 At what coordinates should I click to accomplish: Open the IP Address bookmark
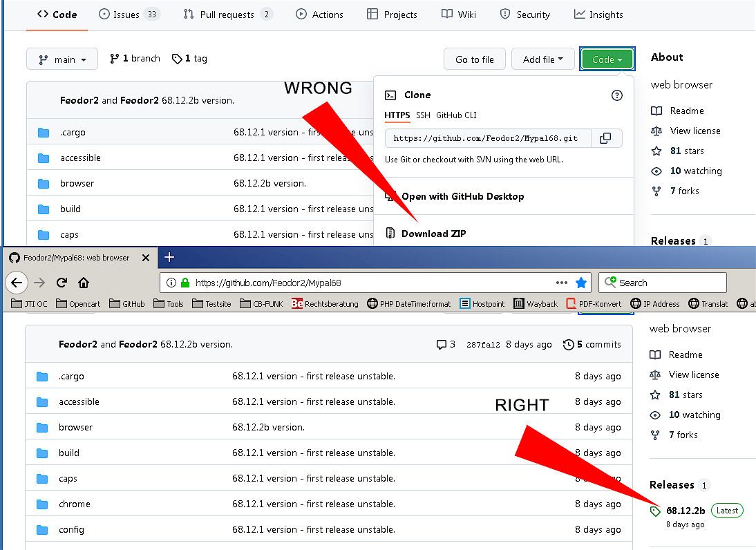click(x=655, y=304)
